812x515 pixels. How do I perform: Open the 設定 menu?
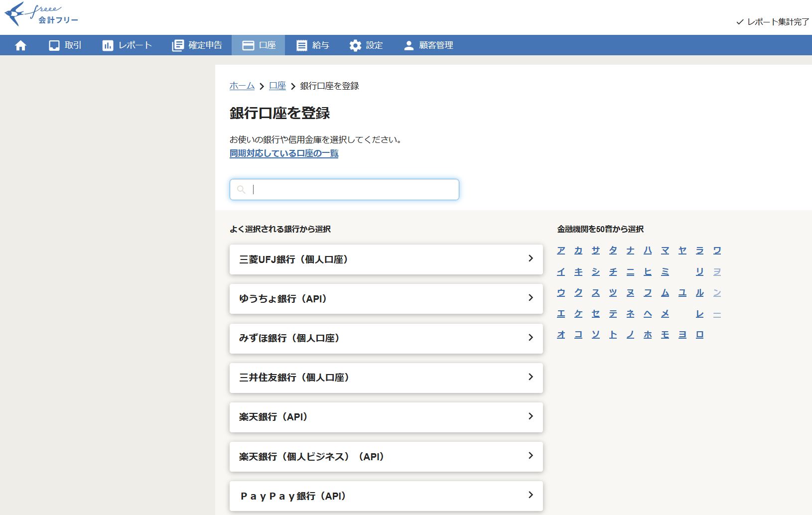[366, 45]
